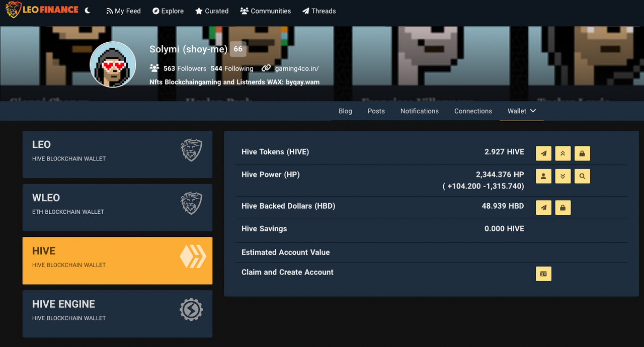Toggle dark mode with the moon icon
Viewport: 644px width, 347px height.
pyautogui.click(x=88, y=10)
